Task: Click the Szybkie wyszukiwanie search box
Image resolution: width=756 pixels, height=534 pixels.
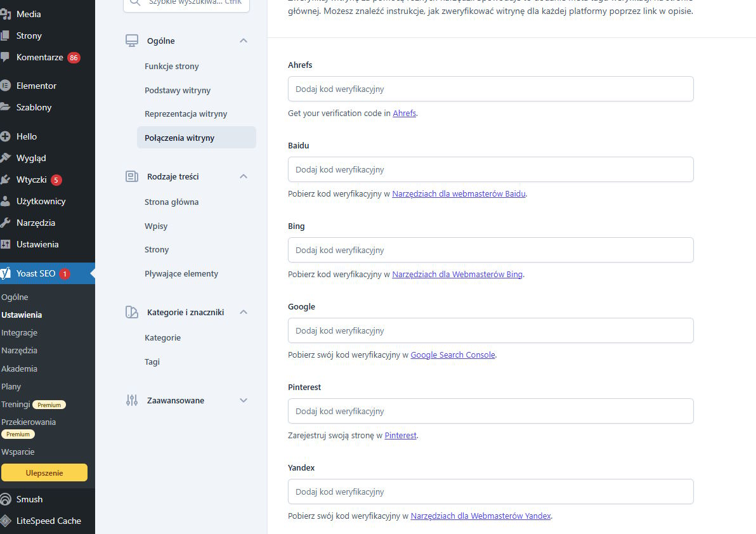Action: click(186, 3)
